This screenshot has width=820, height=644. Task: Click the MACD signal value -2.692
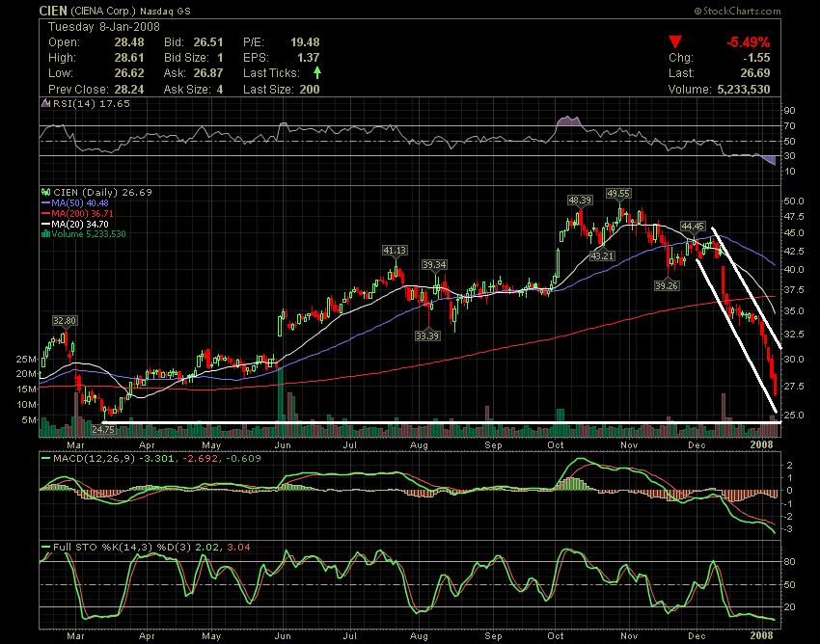[x=200, y=459]
